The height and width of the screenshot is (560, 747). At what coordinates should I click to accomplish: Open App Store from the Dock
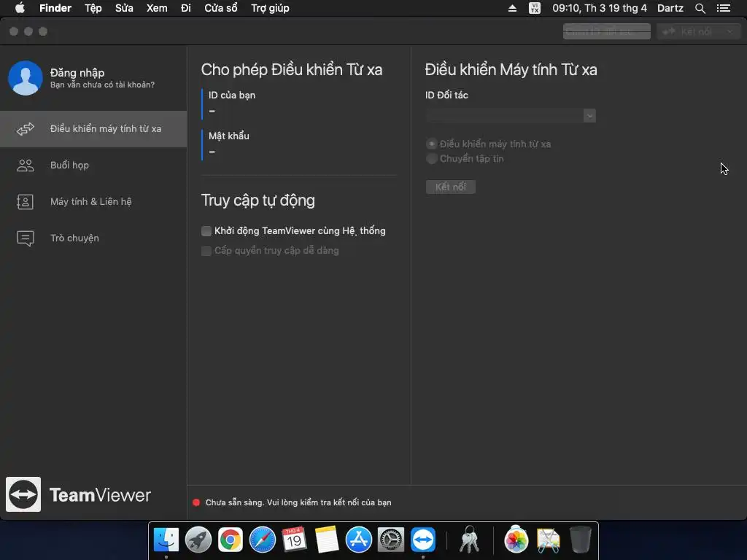click(x=359, y=540)
